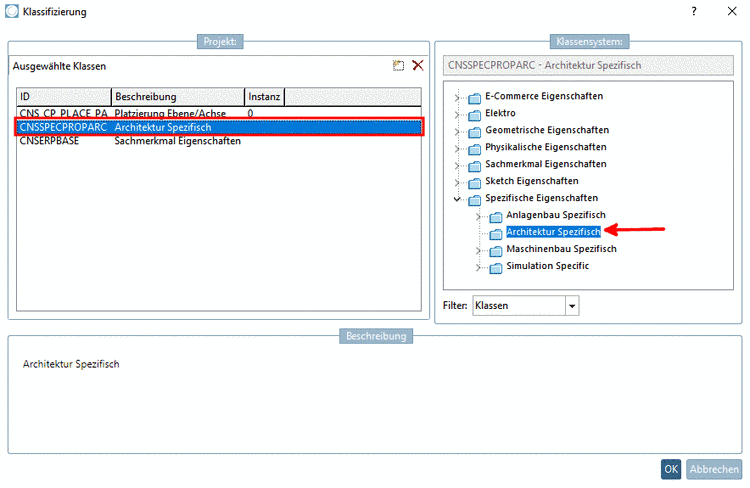The width and height of the screenshot is (750, 488).
Task: Click the Architektur Spezifisch folder icon
Action: [x=496, y=234]
